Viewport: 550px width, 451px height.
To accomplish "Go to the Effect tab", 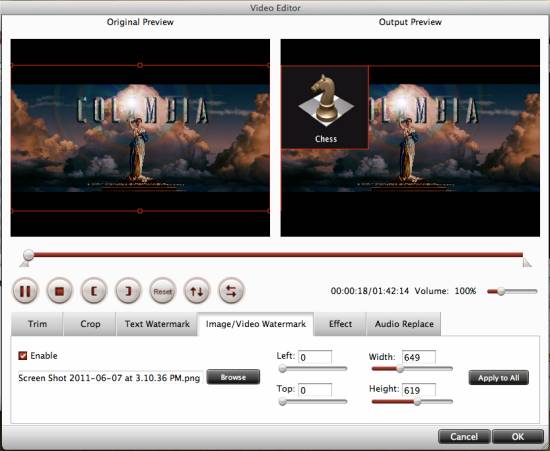I will (340, 324).
